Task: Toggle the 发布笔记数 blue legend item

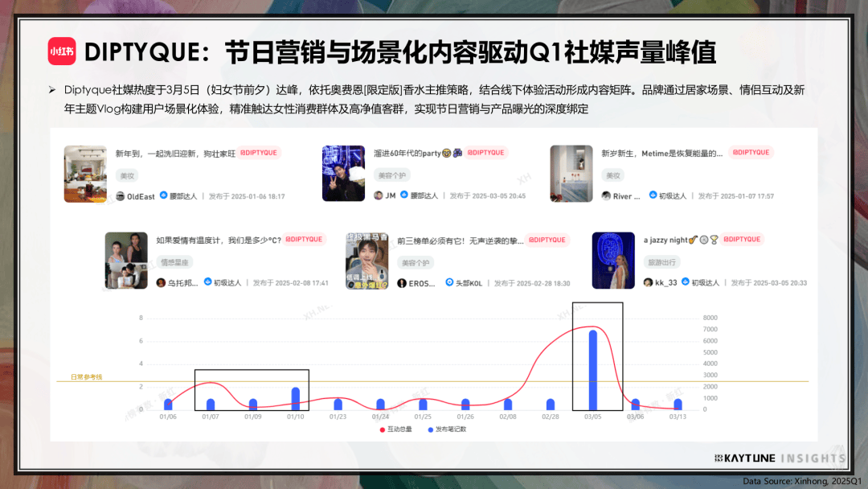Action: (448, 429)
